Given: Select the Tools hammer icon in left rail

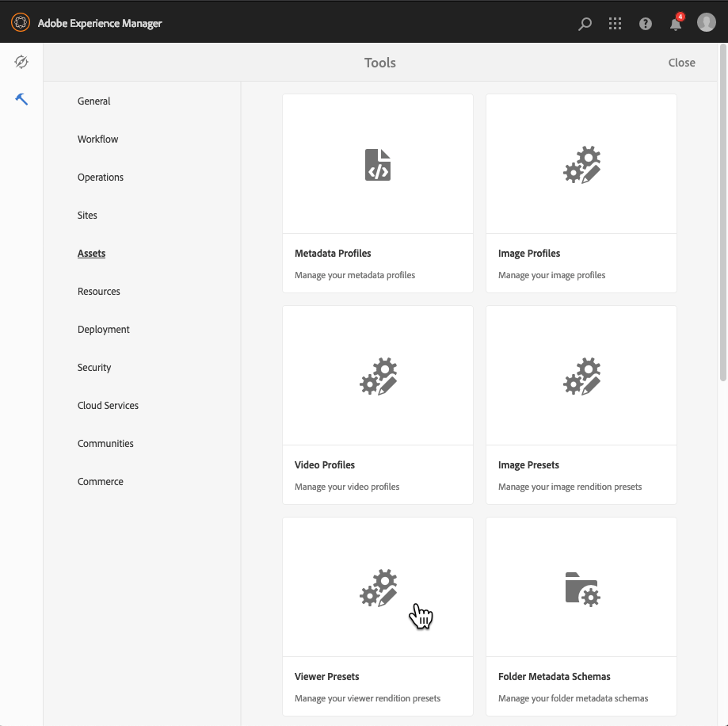Looking at the screenshot, I should (x=21, y=99).
